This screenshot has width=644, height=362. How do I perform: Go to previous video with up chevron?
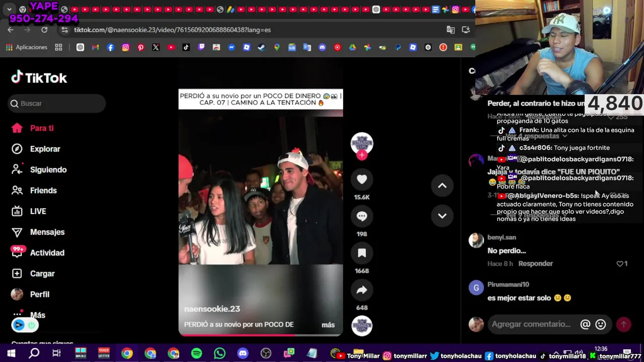point(442,186)
